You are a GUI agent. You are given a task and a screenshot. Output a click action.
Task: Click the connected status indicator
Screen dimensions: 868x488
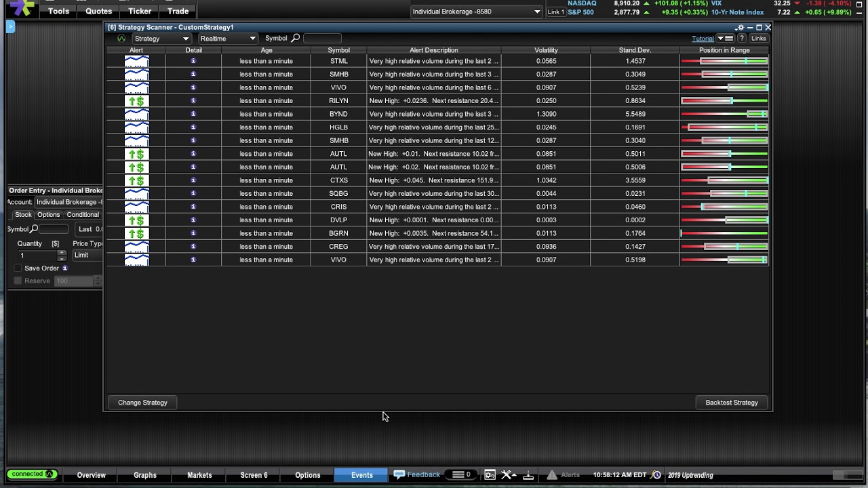coord(32,474)
